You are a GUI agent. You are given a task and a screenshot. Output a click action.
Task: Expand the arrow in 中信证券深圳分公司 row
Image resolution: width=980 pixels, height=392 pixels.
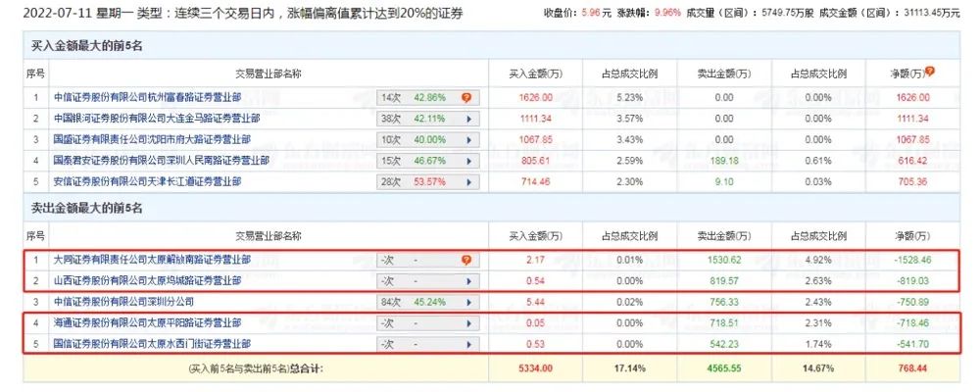coord(468,303)
